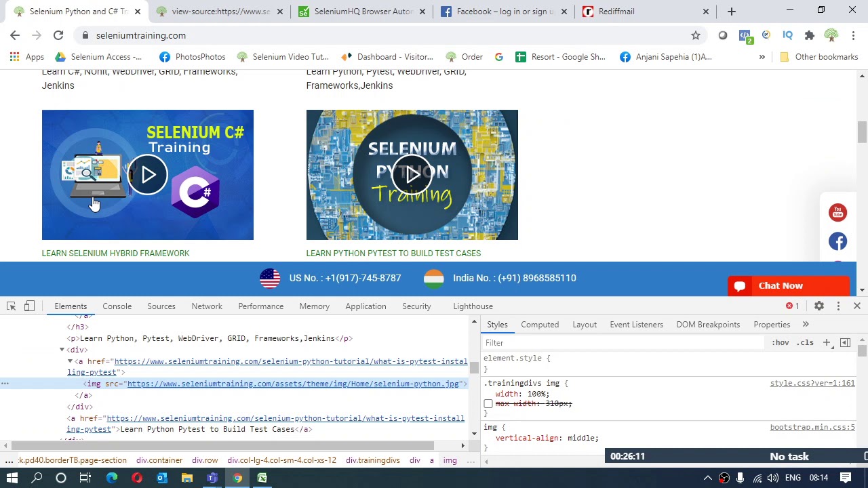
Task: Add new style rule plus icon
Action: [827, 343]
